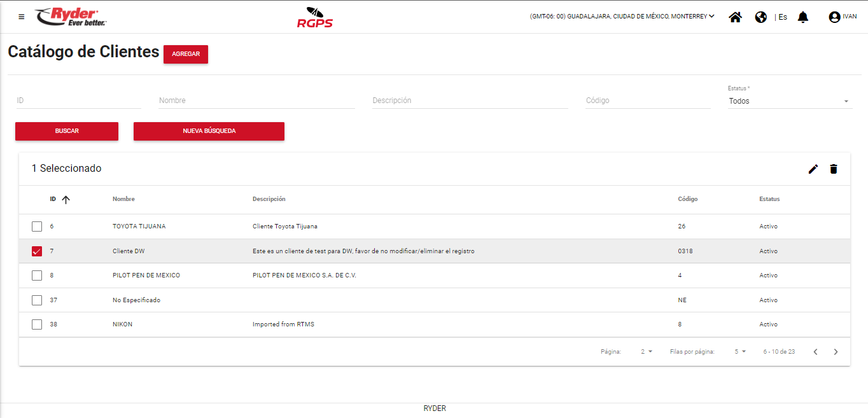Click the Descripción search input field

coord(470,101)
